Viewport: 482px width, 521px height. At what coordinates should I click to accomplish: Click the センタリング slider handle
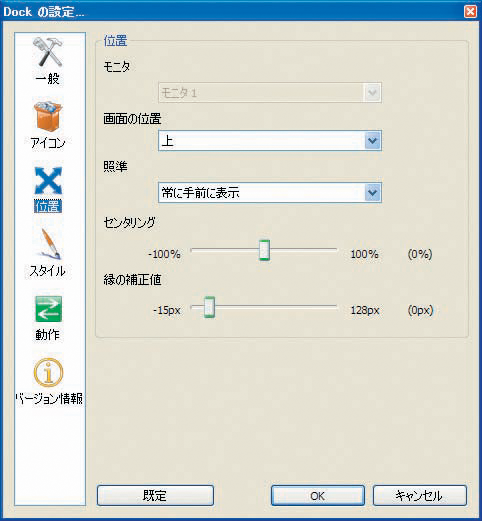click(265, 250)
